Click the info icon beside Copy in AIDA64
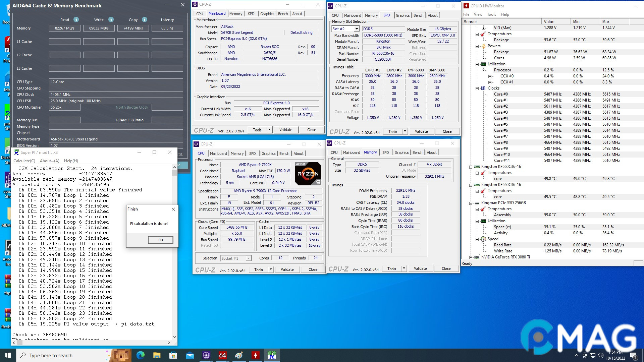Viewport: 644px width, 362px height. (145, 19)
